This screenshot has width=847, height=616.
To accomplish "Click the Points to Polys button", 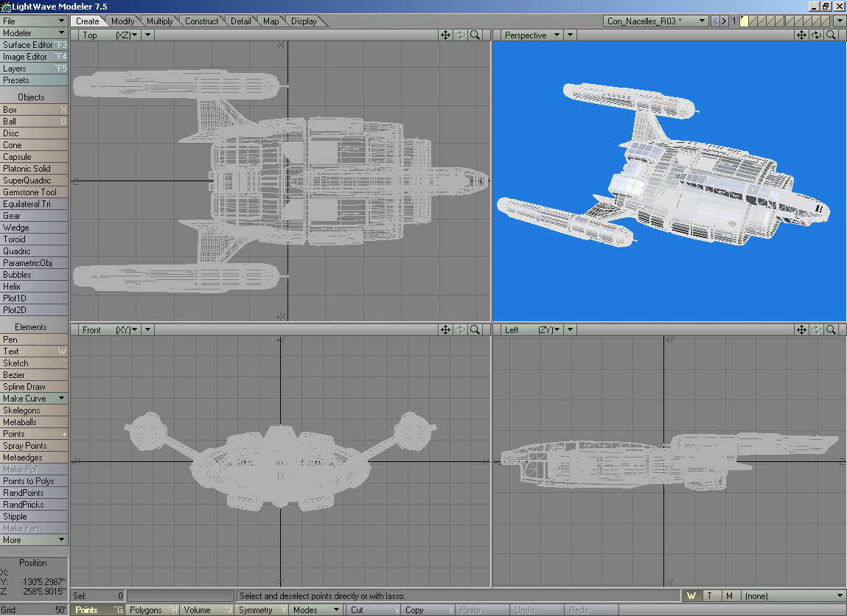I will point(34,481).
